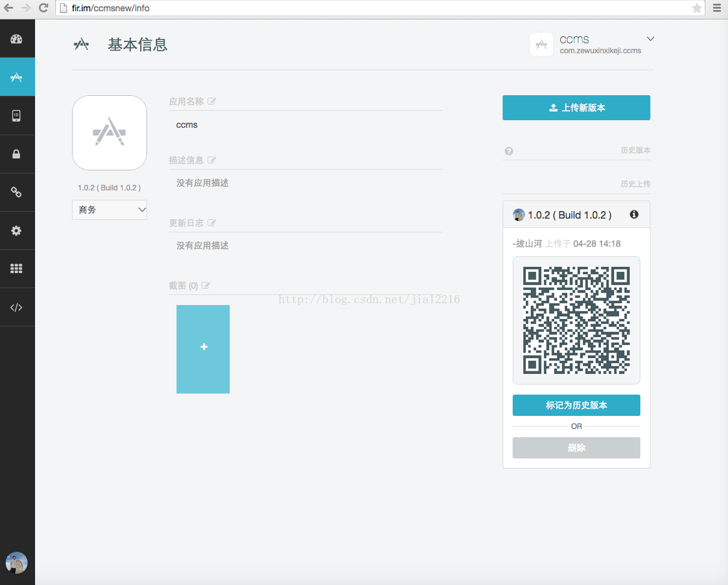This screenshot has height=585, width=728.
Task: Click the question mark help icon
Action: [x=509, y=151]
